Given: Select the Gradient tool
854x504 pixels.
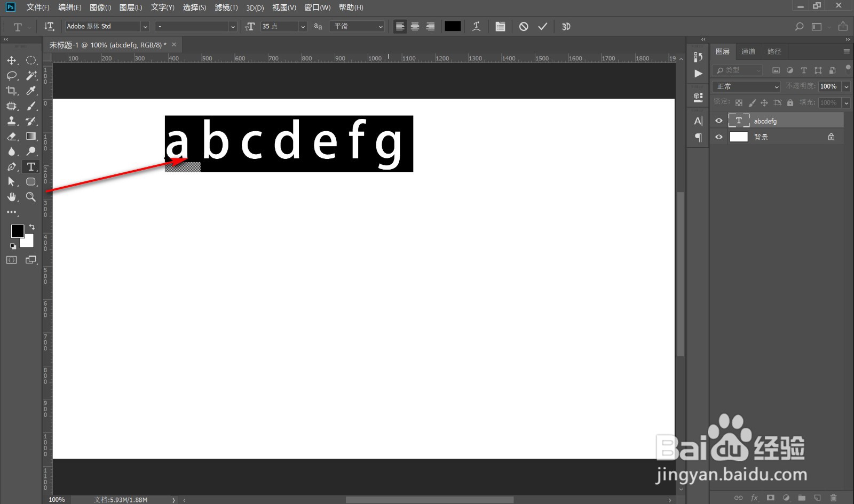Looking at the screenshot, I should [x=31, y=137].
